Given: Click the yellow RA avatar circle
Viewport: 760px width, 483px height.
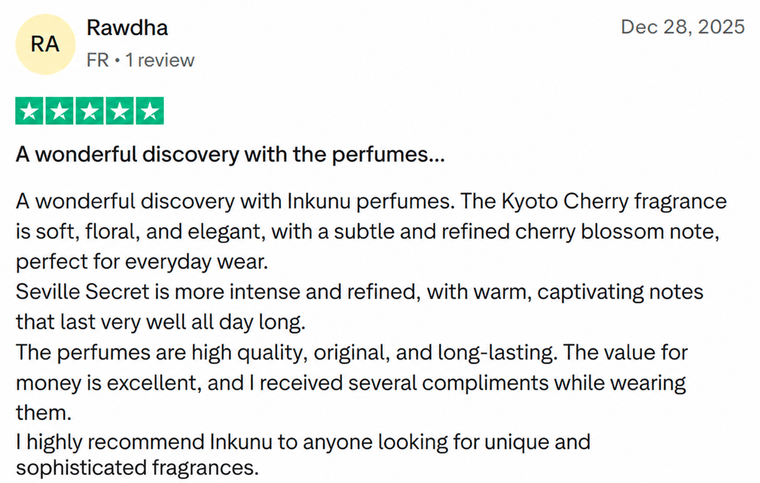Looking at the screenshot, I should [45, 44].
